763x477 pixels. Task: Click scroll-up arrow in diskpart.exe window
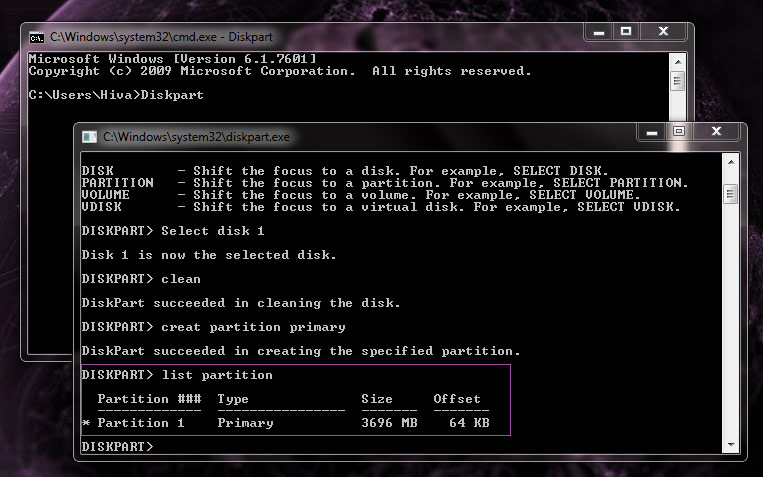[x=731, y=163]
